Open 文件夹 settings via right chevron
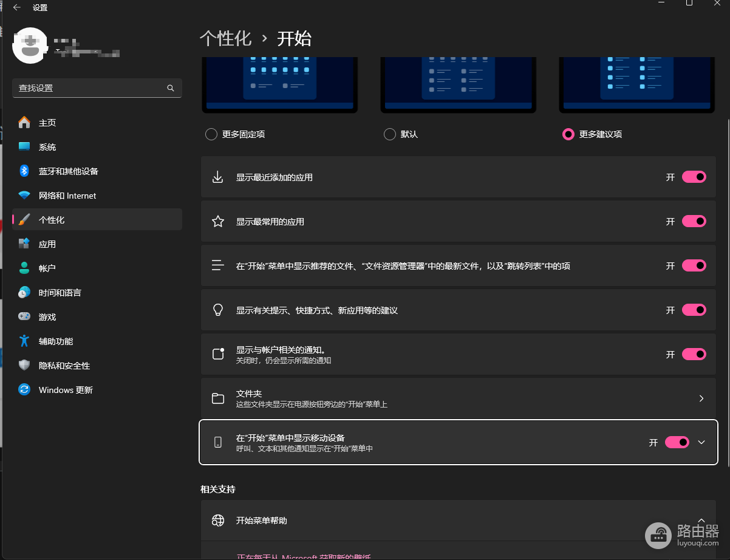This screenshot has width=730, height=560. click(x=701, y=398)
